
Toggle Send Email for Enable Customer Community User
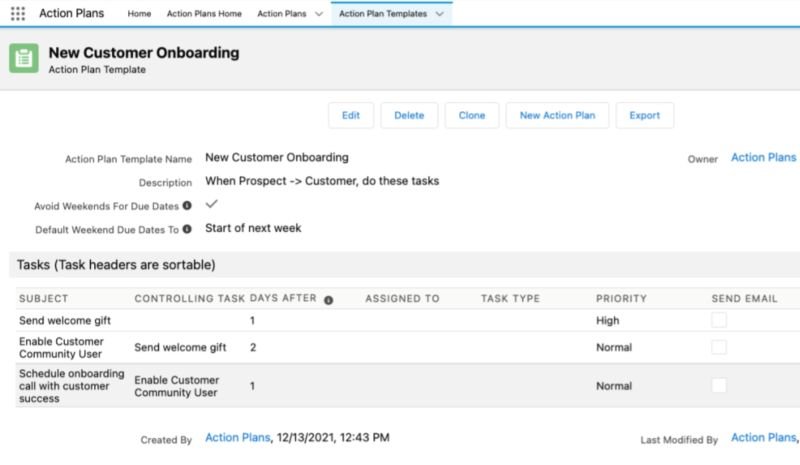[719, 347]
